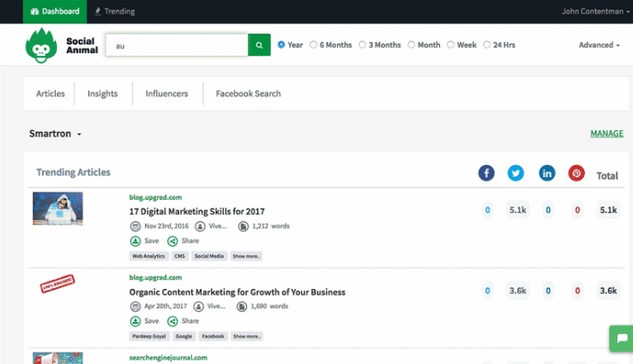Click the Facebook column icon
This screenshot has width=633, height=364.
click(486, 173)
